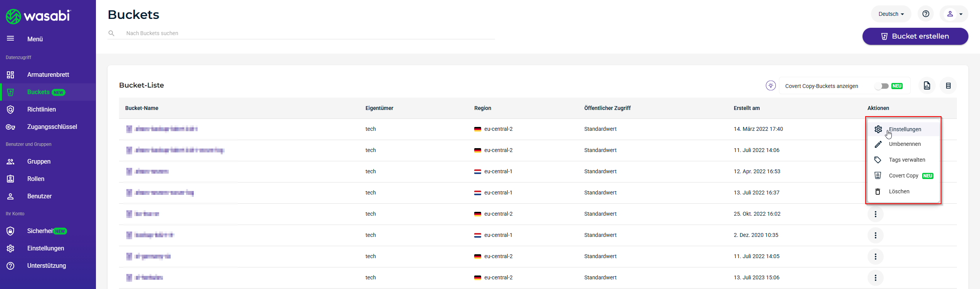Open actions menu for bucket created 25. Okt. 2022
This screenshot has height=289, width=980.
click(x=875, y=214)
